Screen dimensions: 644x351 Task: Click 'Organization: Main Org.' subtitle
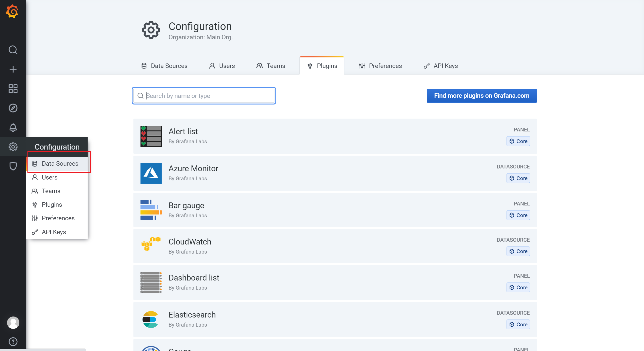pos(201,37)
